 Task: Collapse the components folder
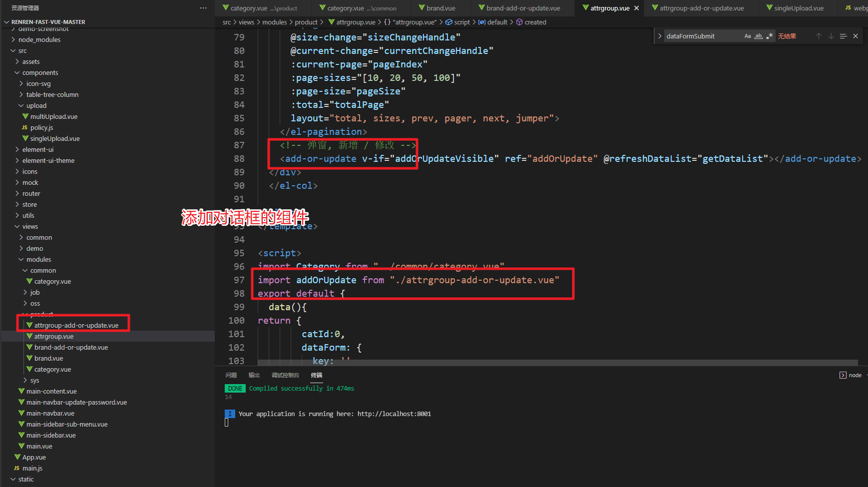point(40,73)
